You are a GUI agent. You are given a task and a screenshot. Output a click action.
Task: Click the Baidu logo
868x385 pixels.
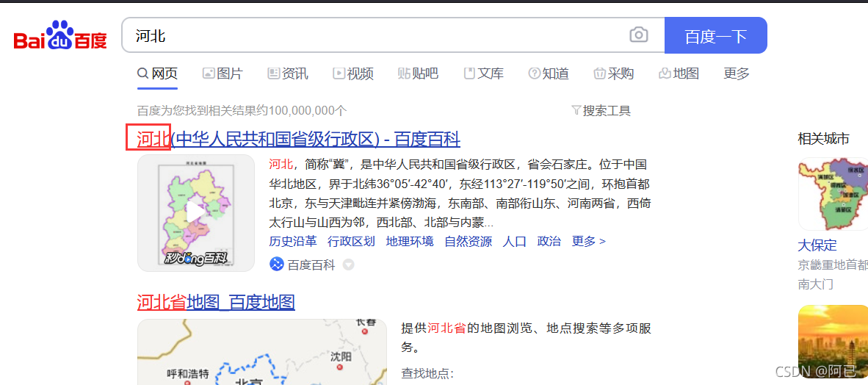60,35
